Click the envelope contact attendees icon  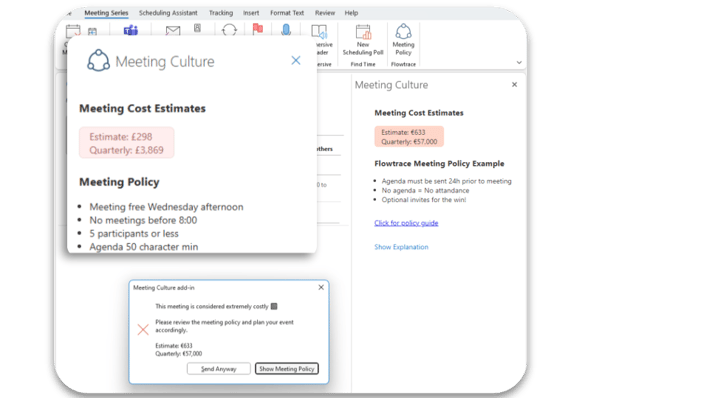tap(173, 30)
